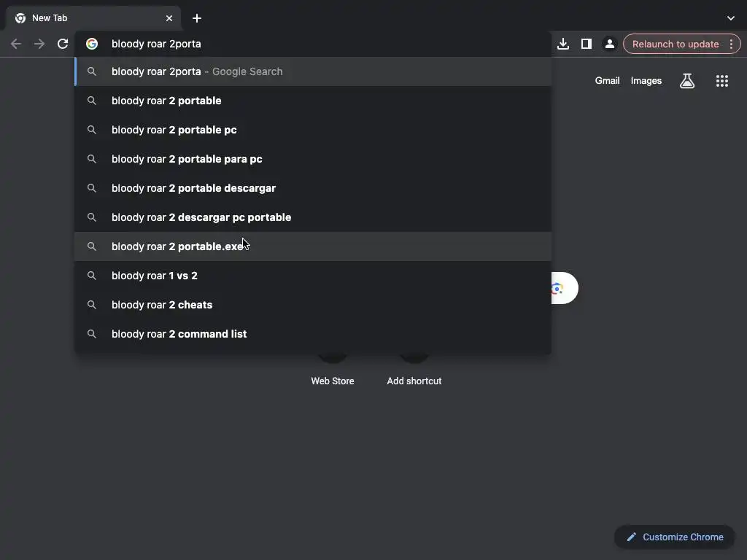The image size is (747, 560).
Task: Open the profile avatar icon
Action: pos(609,44)
